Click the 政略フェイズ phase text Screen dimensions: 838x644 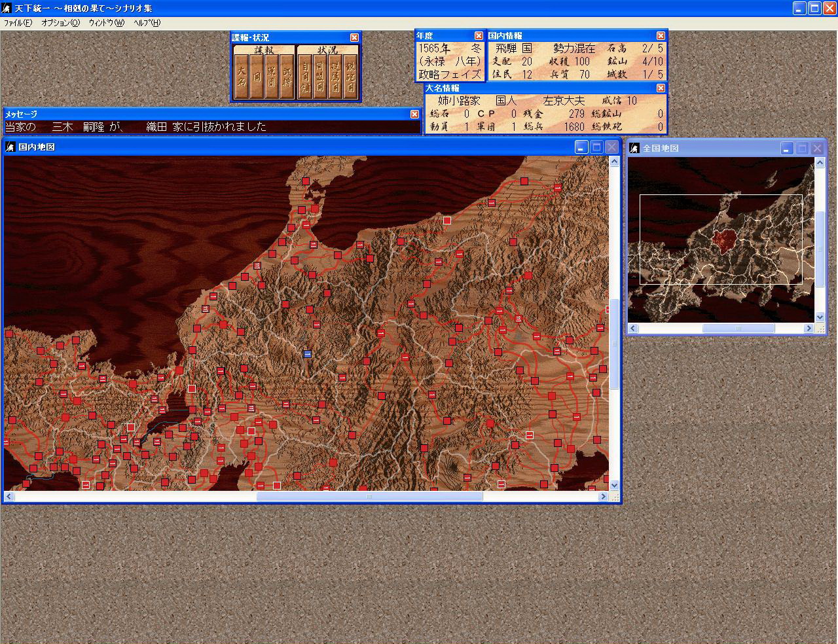(x=450, y=75)
